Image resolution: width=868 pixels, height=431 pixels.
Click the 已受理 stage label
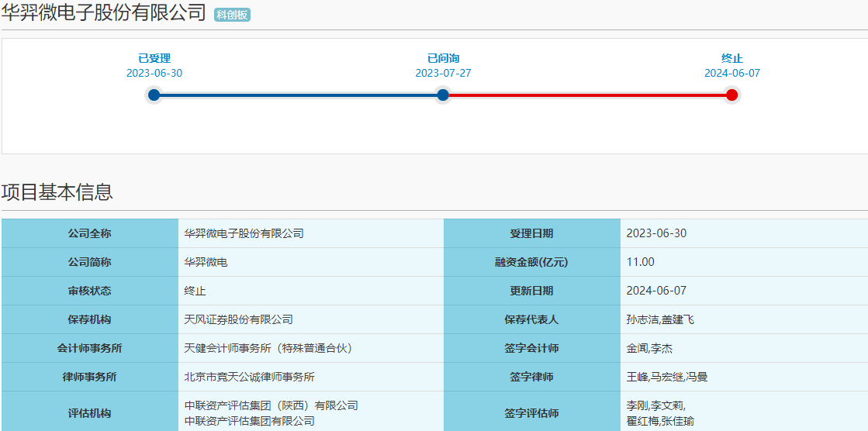pos(154,59)
